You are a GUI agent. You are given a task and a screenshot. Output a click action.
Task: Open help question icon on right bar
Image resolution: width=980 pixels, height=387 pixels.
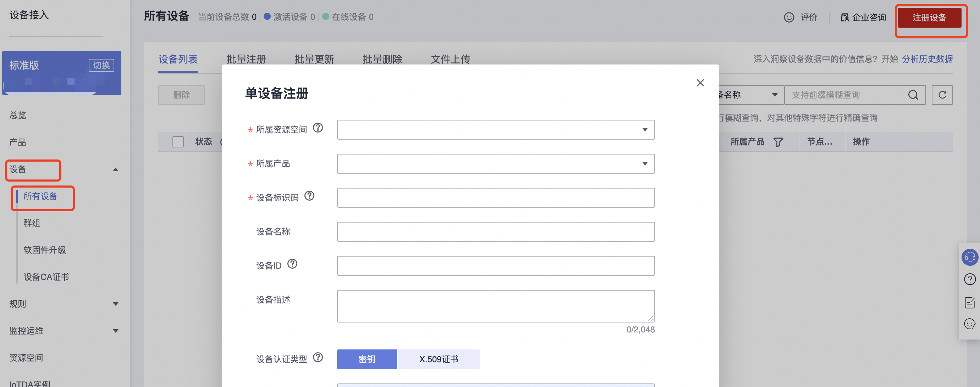pos(970,279)
